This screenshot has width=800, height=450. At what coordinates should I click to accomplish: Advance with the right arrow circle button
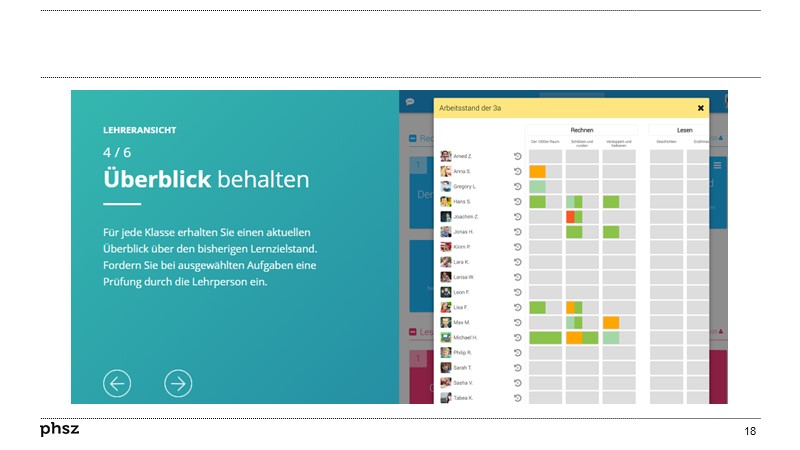pos(178,383)
